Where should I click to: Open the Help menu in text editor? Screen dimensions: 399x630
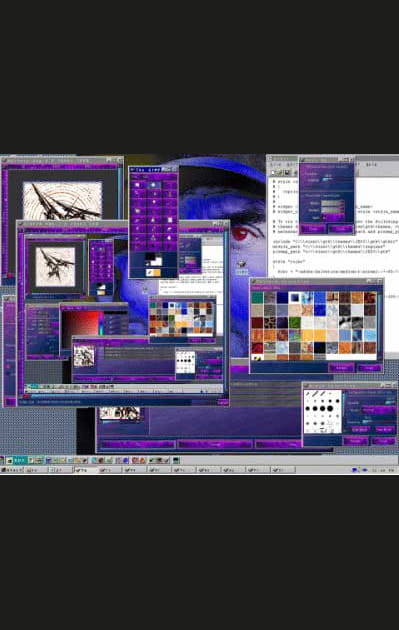pos(372,165)
